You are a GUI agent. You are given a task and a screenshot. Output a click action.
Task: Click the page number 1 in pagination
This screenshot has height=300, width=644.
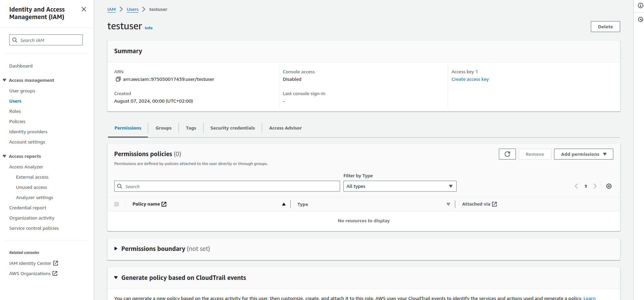[x=586, y=186]
